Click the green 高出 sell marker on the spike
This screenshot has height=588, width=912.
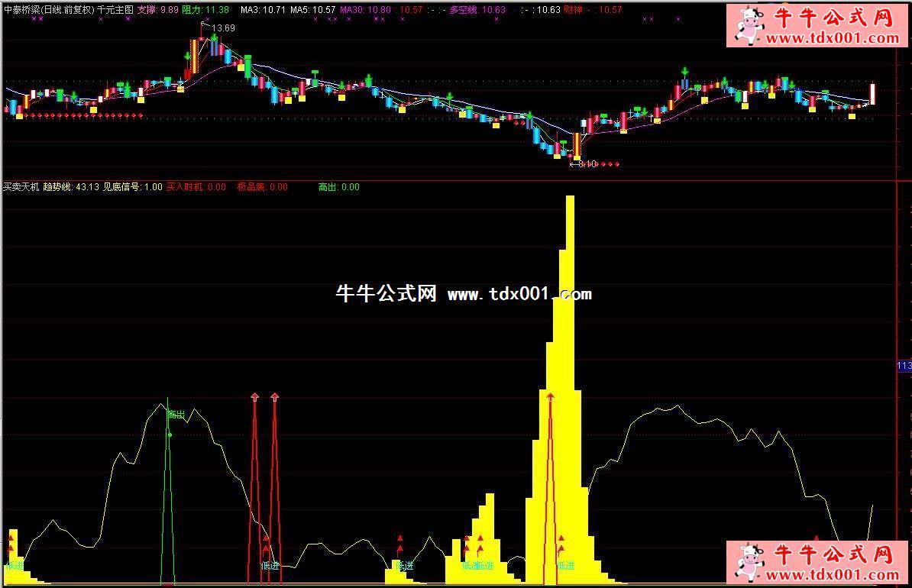point(176,415)
